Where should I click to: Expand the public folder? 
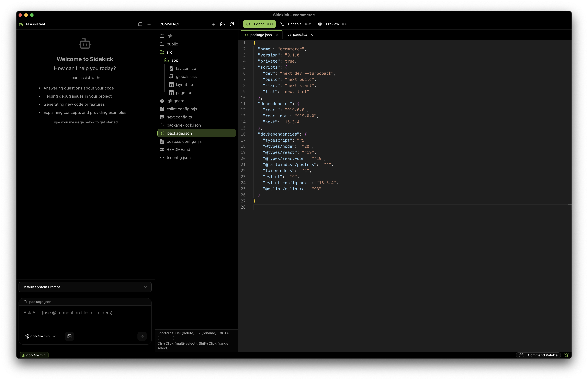172,44
